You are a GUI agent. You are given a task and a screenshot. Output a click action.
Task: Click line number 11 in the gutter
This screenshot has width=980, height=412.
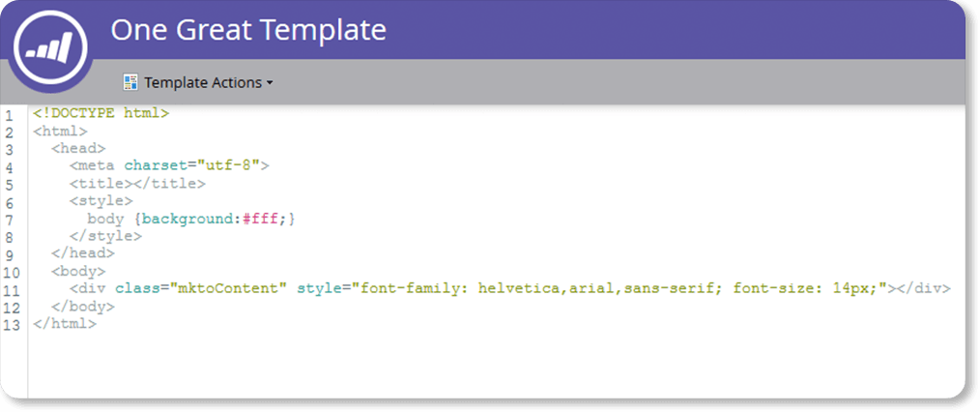pyautogui.click(x=13, y=289)
